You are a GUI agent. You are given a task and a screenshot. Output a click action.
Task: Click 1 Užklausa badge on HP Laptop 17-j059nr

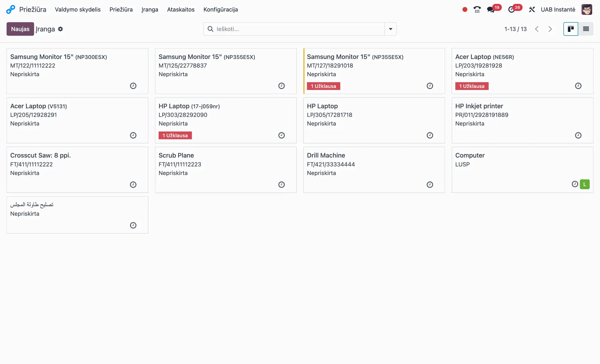(x=175, y=136)
